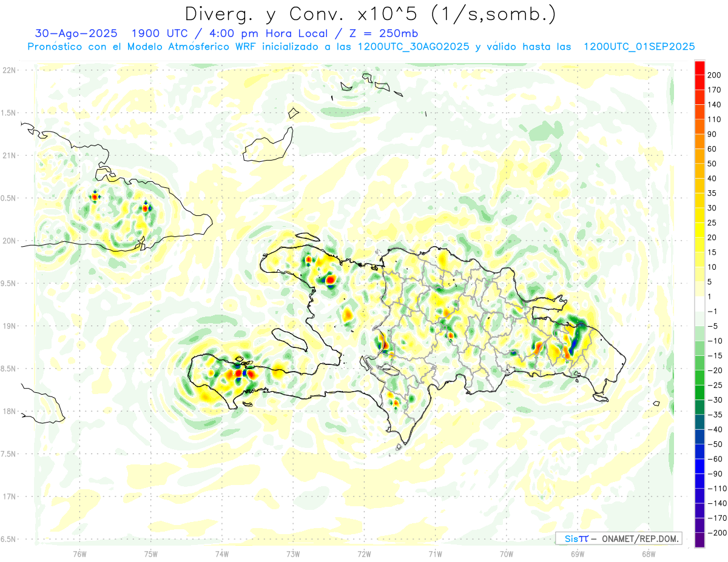This screenshot has width=728, height=562.
Task: Click the title "Diverg. y Conv. x10^5 (1/s,somb.)"
Action: tap(370, 14)
